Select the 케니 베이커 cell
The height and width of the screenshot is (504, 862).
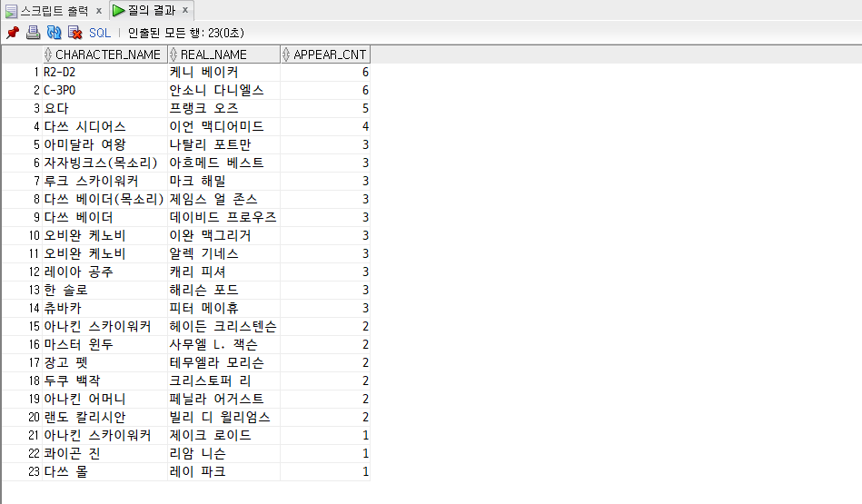click(x=223, y=72)
